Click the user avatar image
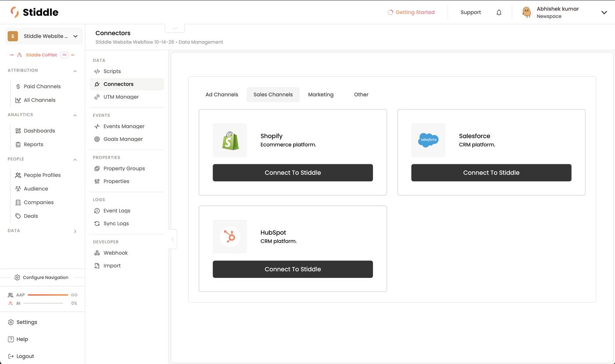615x364 pixels. click(526, 12)
